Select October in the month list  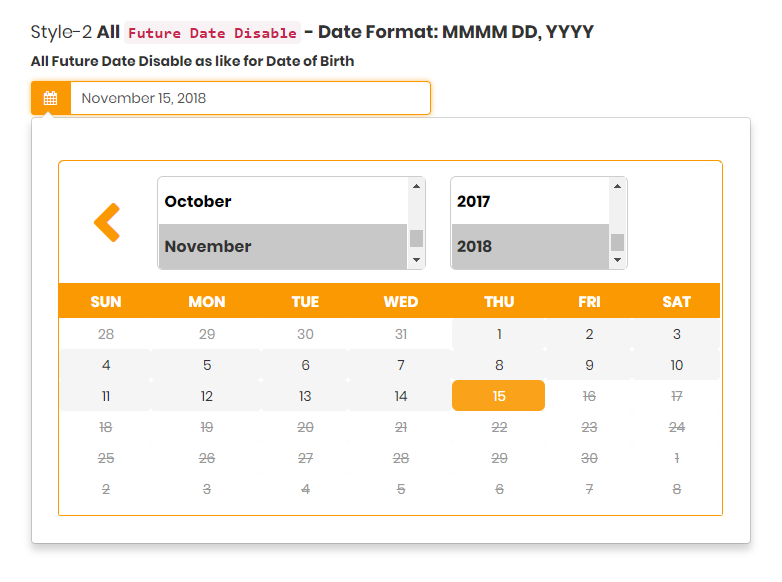tap(283, 201)
